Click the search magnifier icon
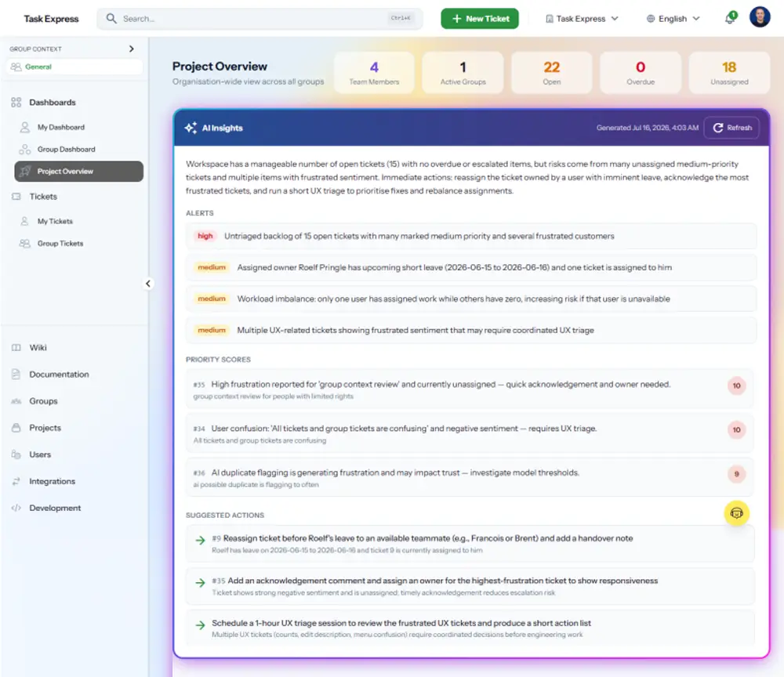Screen dimensions: 784x677 tap(111, 19)
